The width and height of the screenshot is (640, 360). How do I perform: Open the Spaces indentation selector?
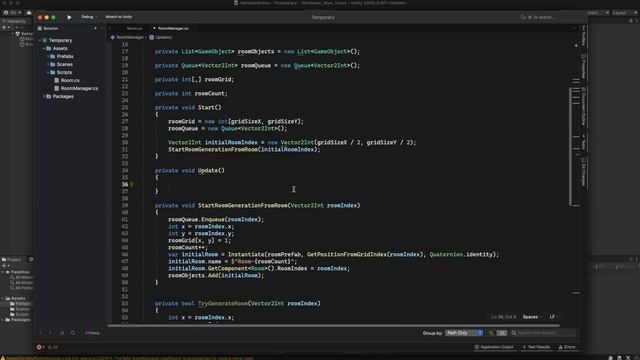[x=532, y=317]
